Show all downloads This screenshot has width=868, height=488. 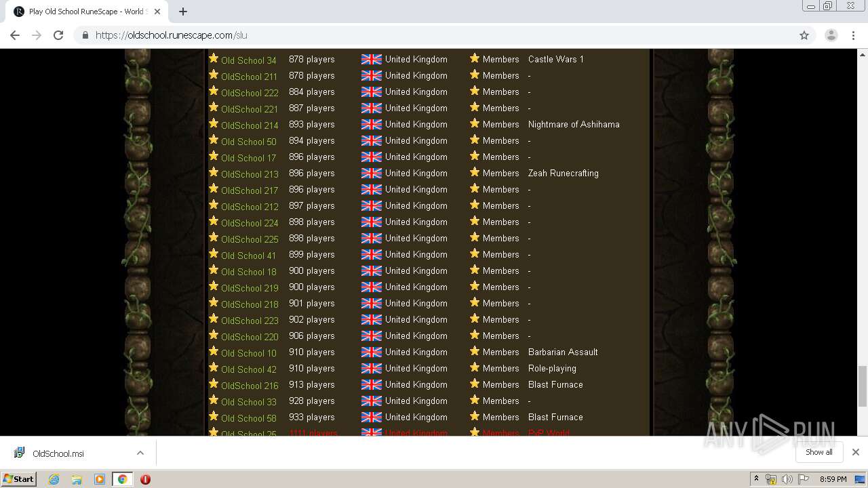pos(818,452)
